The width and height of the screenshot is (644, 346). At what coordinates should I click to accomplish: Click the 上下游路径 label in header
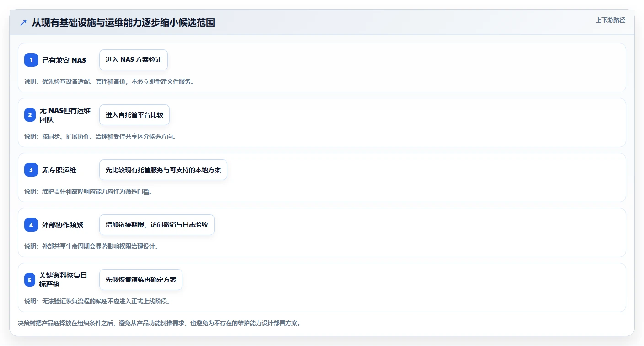610,20
